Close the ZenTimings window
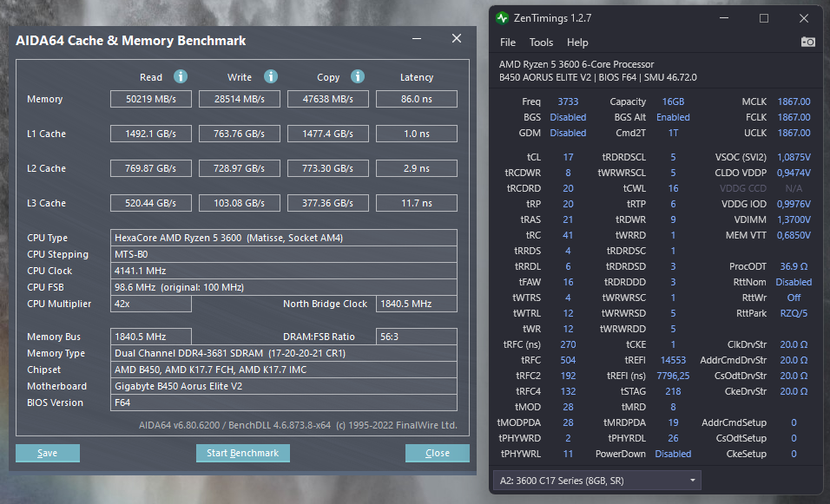Screen dimensions: 830x504 tap(804, 18)
